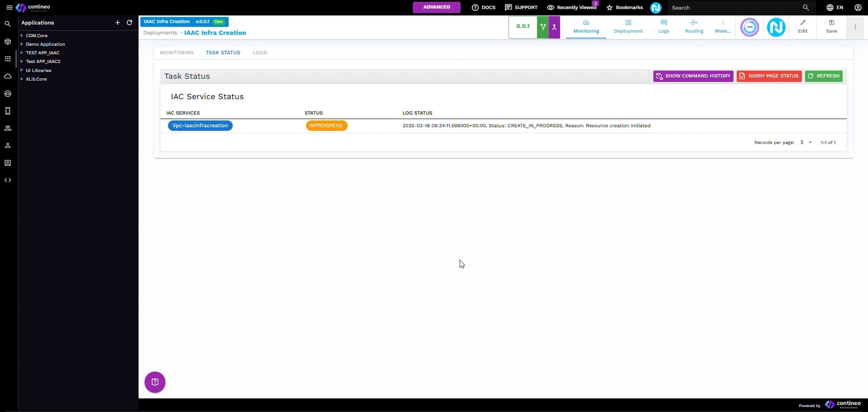Open the purple help floating button

[x=155, y=382]
